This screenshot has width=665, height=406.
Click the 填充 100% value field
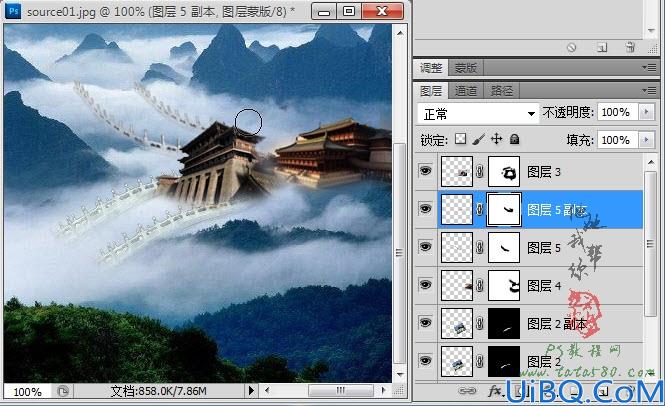pyautogui.click(x=618, y=140)
